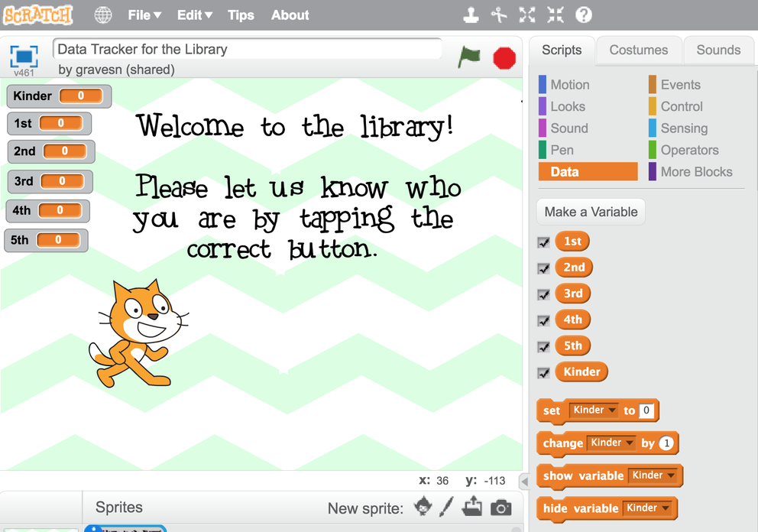This screenshot has height=532, width=758.
Task: Click the 3rd stage variable monitor
Action: [50, 182]
